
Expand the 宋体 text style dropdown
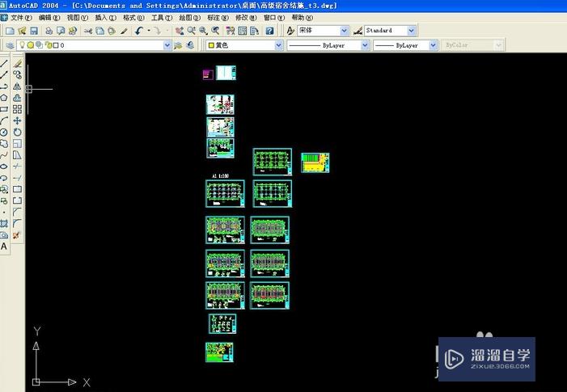[345, 31]
